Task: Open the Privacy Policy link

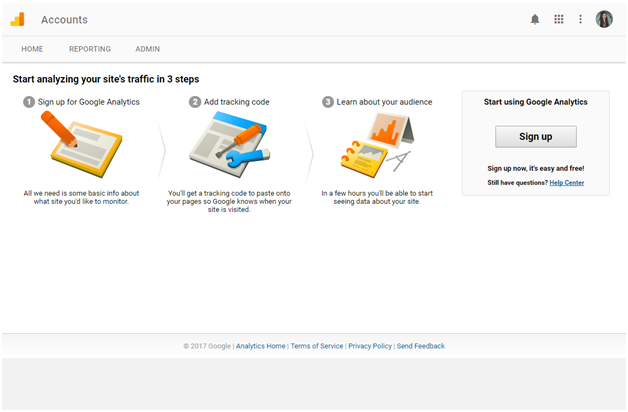Action: click(370, 346)
